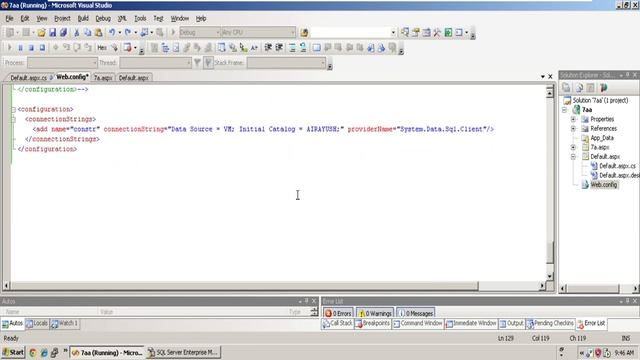Viewport: 640px width, 360px height.
Task: Click the Save All icon
Action: 63,33
